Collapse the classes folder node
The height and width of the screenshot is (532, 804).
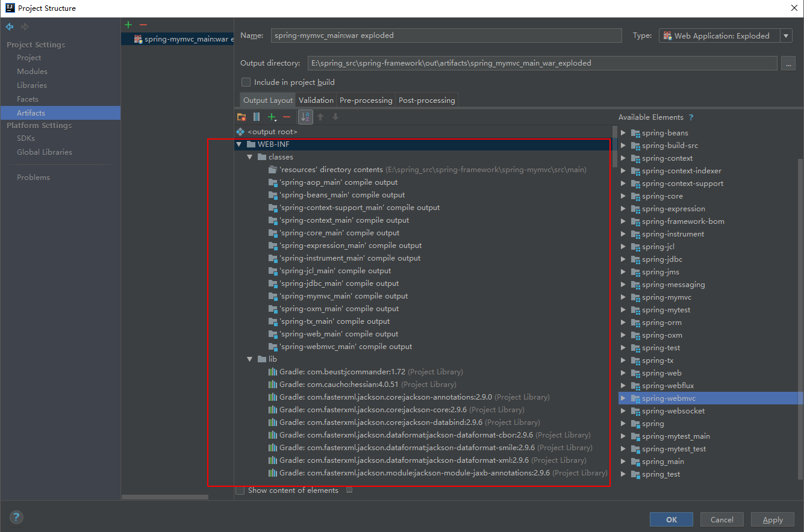(x=251, y=157)
